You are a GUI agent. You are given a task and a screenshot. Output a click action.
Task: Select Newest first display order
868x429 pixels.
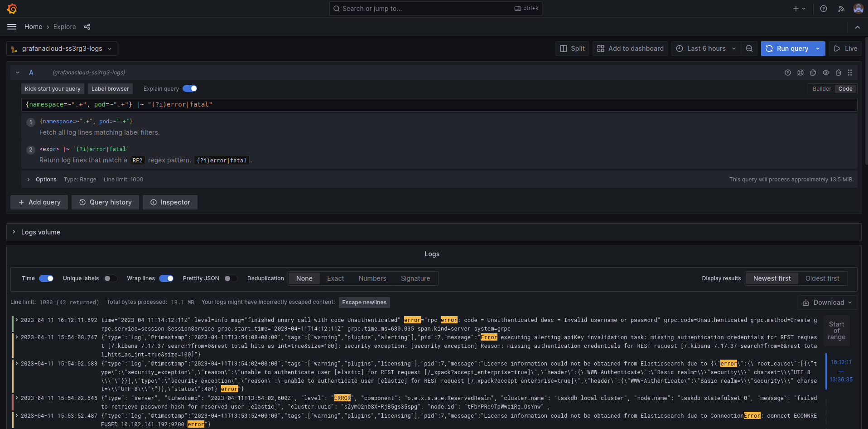[x=772, y=278]
